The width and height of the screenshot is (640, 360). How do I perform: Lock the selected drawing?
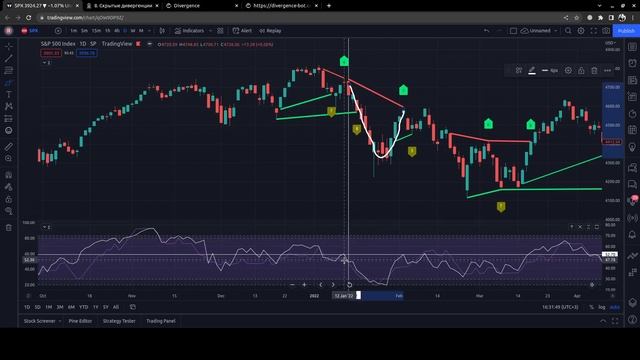pyautogui.click(x=581, y=71)
